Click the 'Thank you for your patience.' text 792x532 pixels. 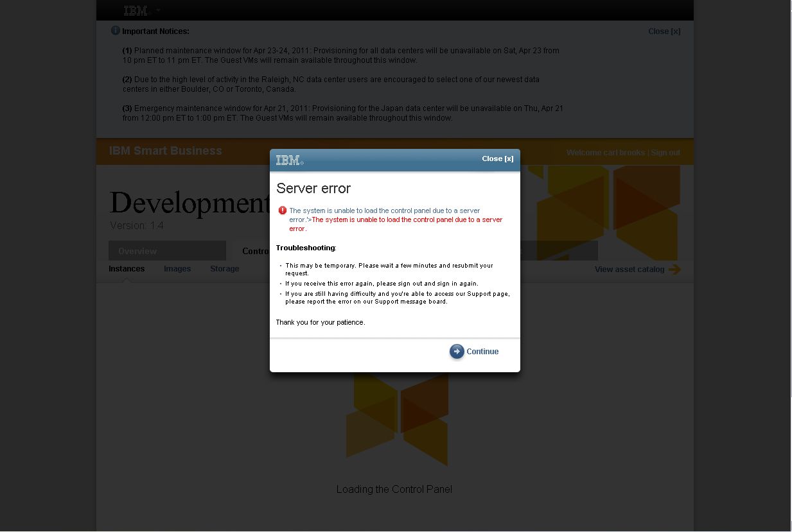click(321, 322)
